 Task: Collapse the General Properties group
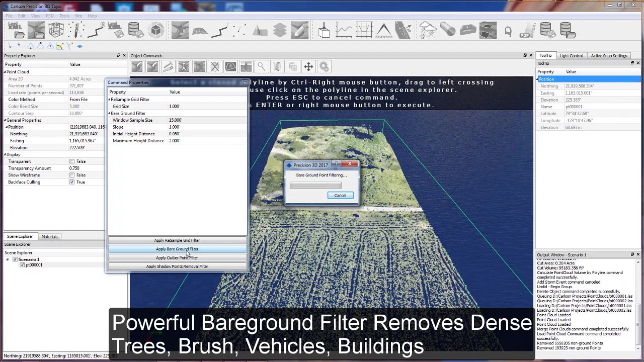point(5,120)
